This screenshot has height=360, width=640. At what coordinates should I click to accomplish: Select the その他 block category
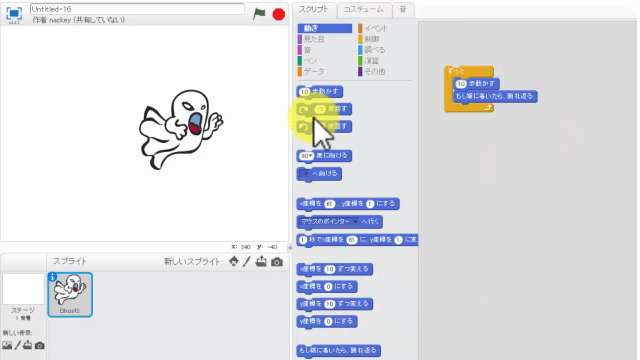tap(374, 71)
